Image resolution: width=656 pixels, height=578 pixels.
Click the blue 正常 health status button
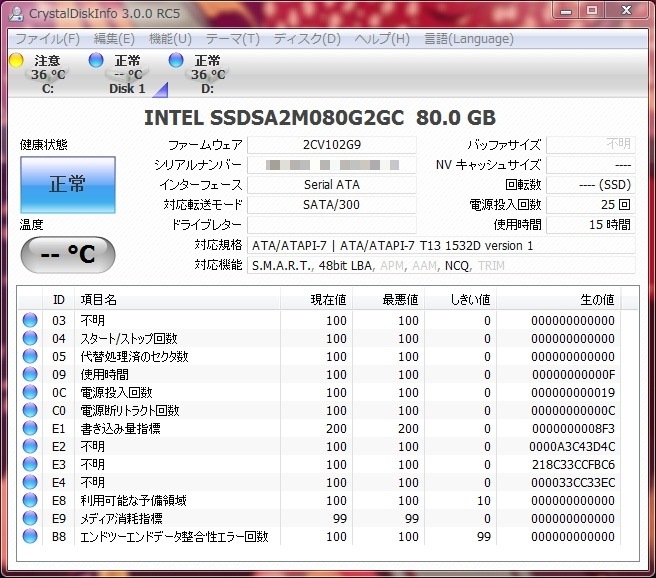67,185
